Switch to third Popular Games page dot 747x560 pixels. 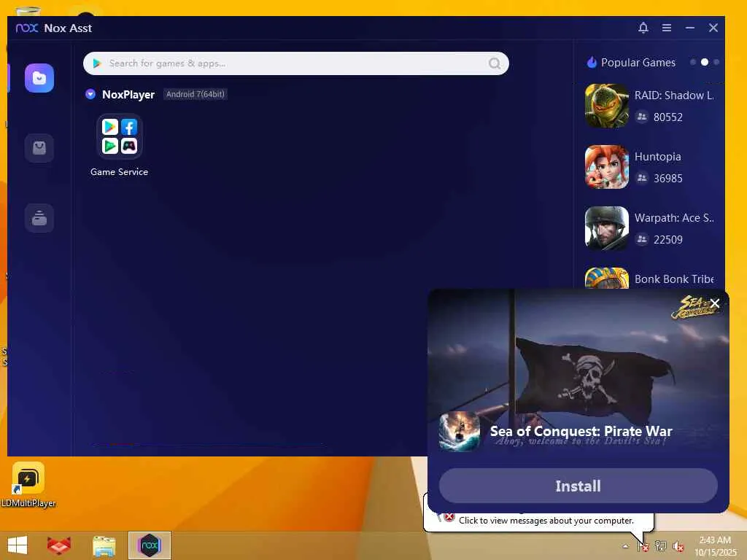click(x=716, y=63)
